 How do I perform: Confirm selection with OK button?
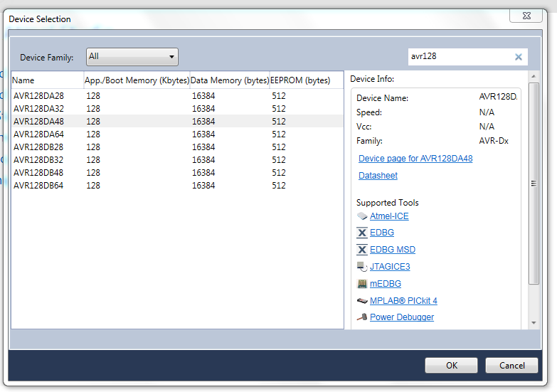click(x=451, y=366)
